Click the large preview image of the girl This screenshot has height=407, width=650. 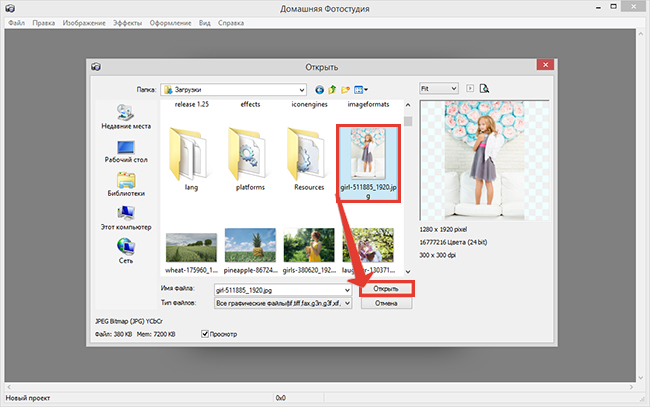tap(484, 160)
